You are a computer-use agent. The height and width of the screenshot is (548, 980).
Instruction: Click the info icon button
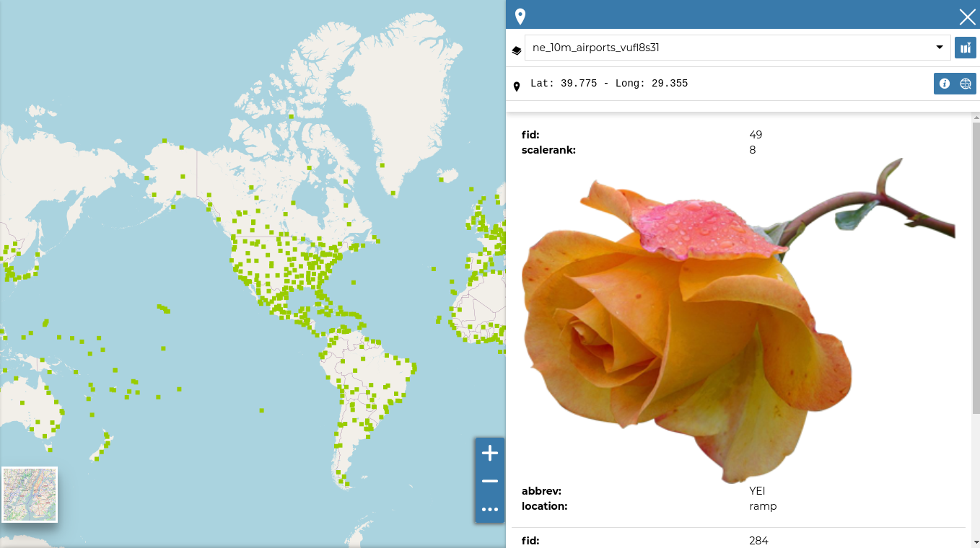pos(944,84)
